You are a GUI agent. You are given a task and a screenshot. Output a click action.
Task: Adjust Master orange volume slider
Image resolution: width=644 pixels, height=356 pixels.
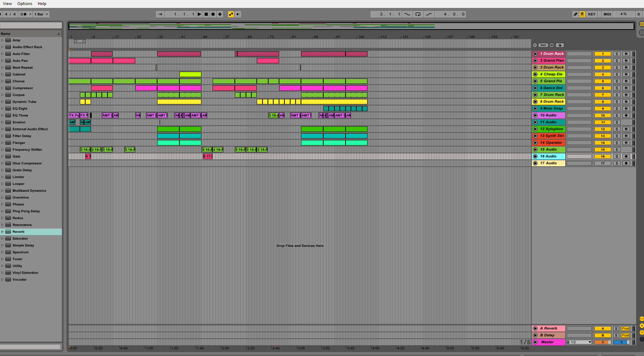(x=603, y=342)
